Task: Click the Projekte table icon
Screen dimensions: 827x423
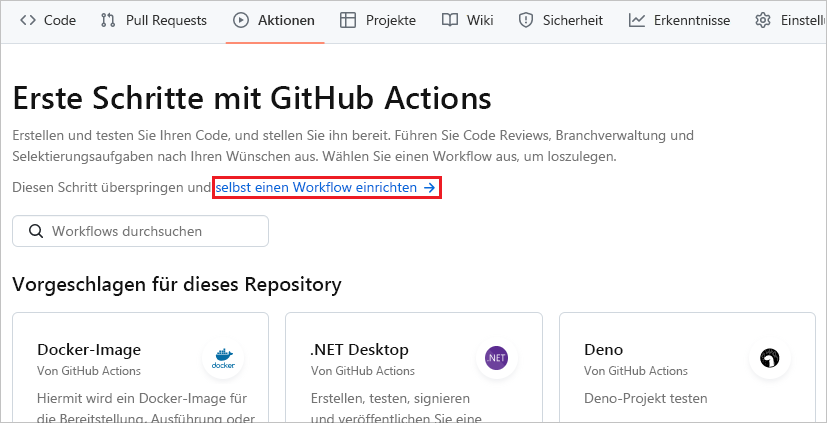Action: (x=348, y=20)
